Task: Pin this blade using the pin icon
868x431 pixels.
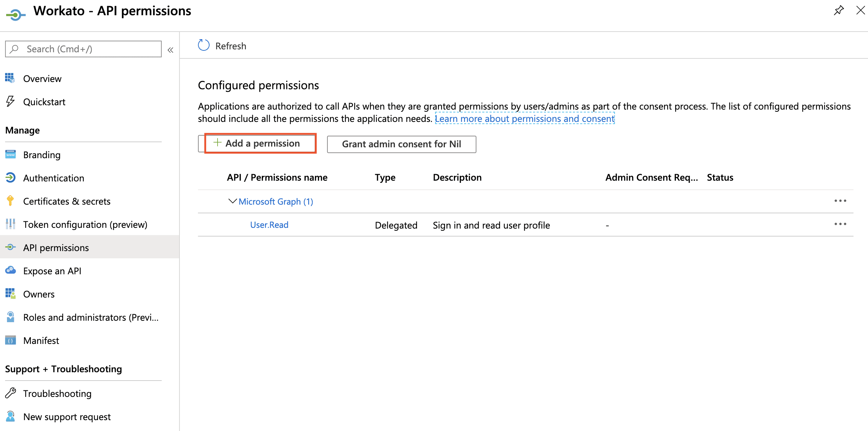Action: pyautogui.click(x=839, y=11)
